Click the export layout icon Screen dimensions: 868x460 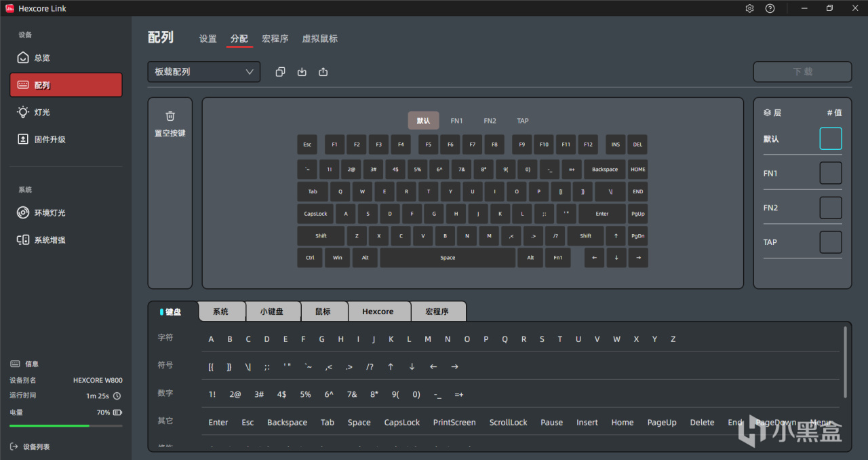coord(323,72)
